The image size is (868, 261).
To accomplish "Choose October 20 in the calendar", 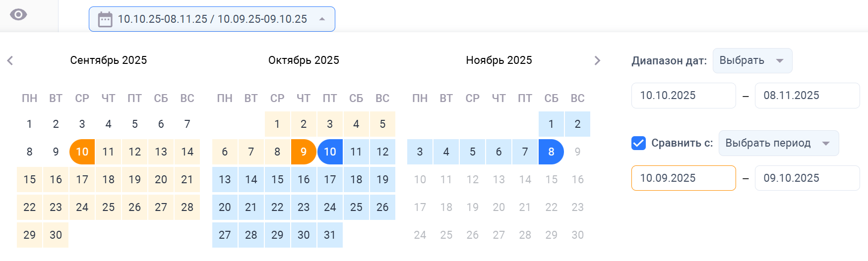I will click(225, 207).
